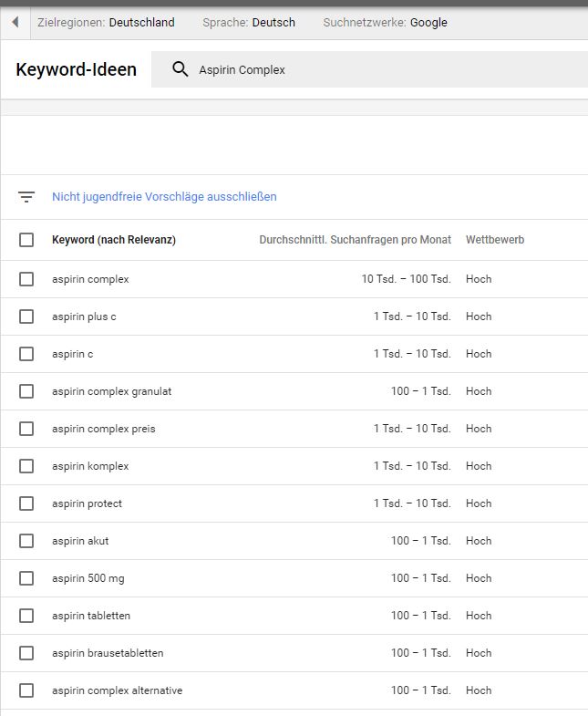Click keyword text 'aspirin komplex'

(90, 466)
